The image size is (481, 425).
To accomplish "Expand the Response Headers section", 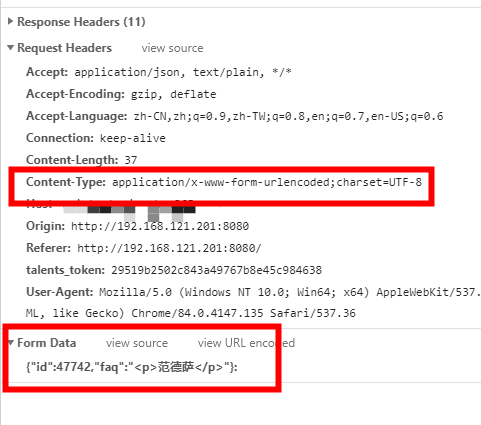I will coord(10,22).
